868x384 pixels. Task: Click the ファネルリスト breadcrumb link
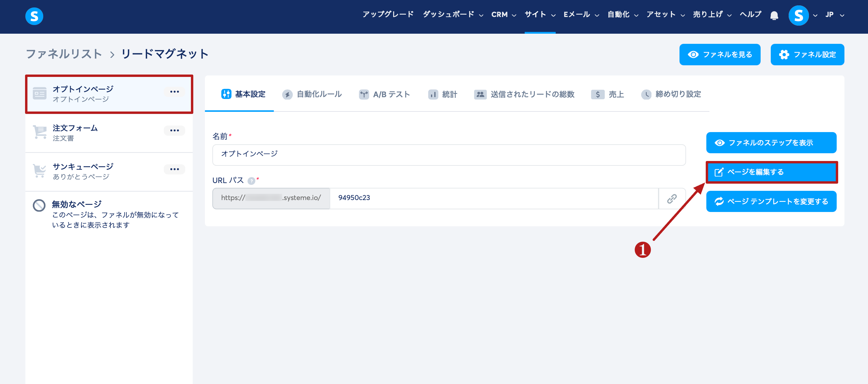tap(64, 54)
